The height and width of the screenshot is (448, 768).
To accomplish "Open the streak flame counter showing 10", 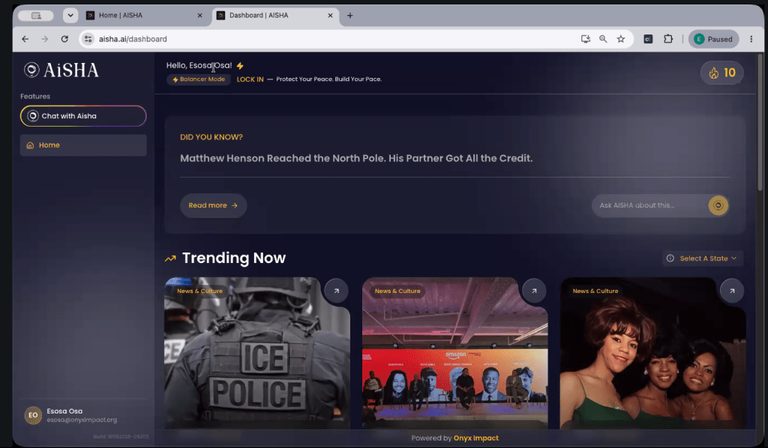I will click(722, 73).
